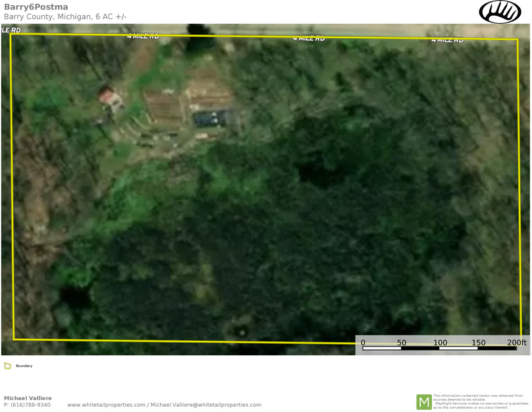532x412 pixels.
Task: Click the yellow Boundary legend icon
Action: 8,366
